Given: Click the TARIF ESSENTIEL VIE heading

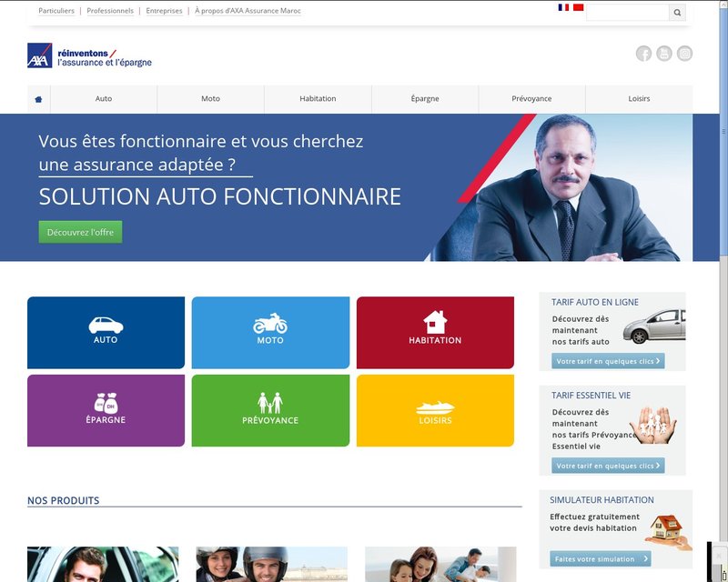Looking at the screenshot, I should [x=591, y=396].
